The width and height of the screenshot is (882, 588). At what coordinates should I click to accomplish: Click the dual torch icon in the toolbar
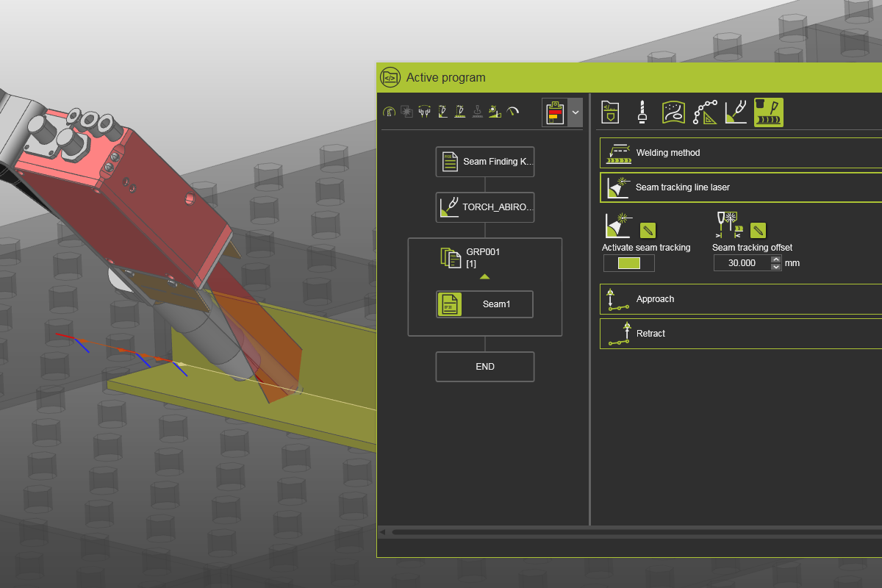[x=424, y=111]
